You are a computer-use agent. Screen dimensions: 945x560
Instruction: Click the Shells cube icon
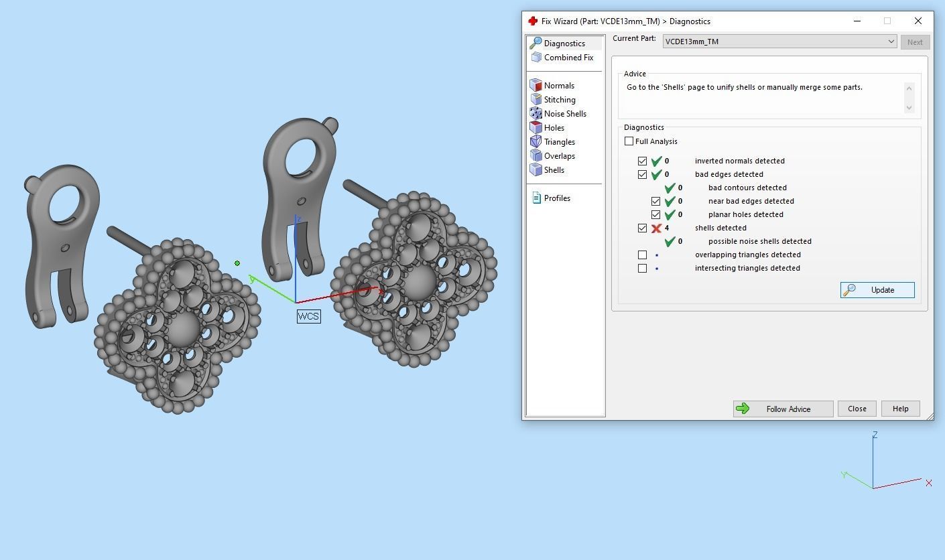pyautogui.click(x=535, y=169)
